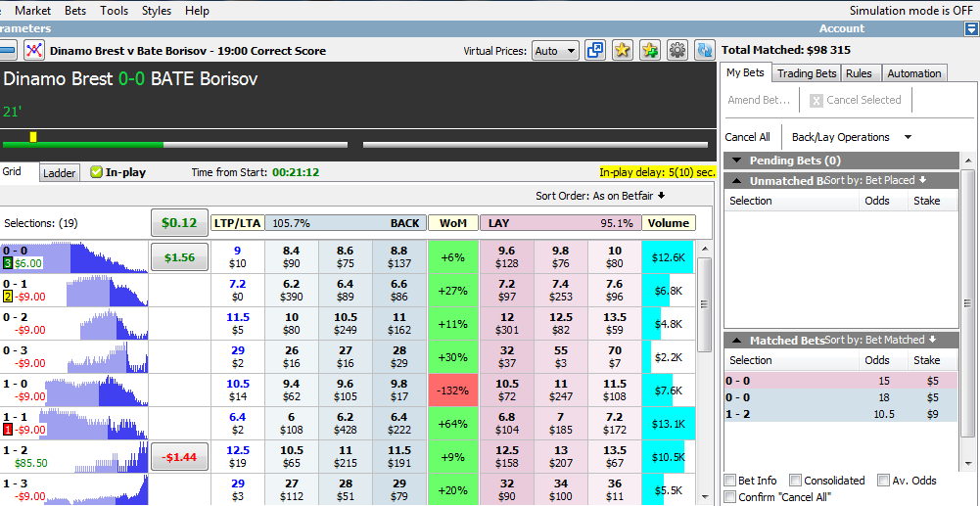The width and height of the screenshot is (980, 506).
Task: Click the grid scrollbar down arrow
Action: [x=704, y=497]
